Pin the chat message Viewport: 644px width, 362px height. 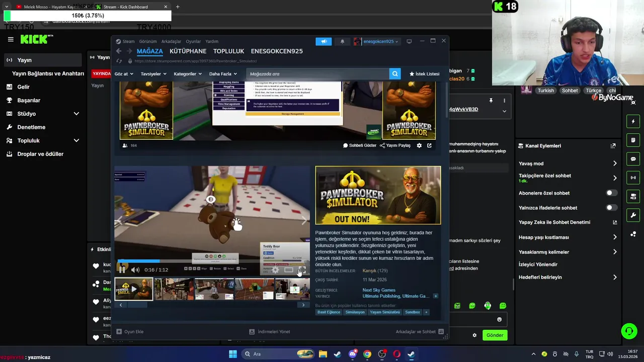coord(491,101)
